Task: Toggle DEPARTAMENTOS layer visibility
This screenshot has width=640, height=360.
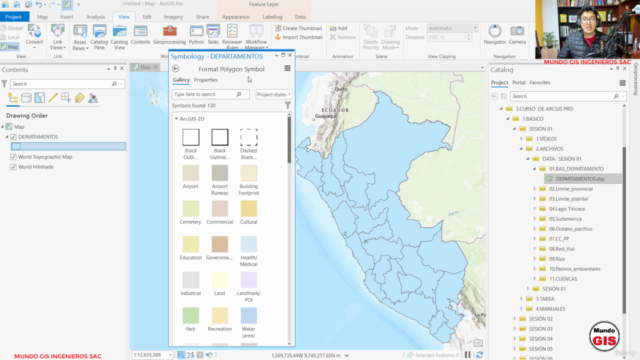Action: pyautogui.click(x=13, y=137)
